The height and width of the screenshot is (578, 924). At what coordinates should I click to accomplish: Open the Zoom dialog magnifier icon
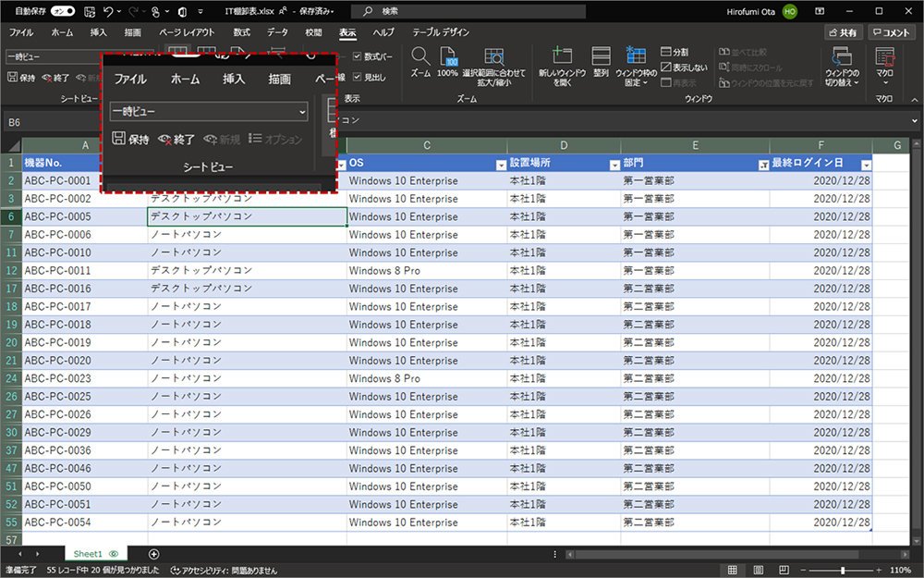pos(420,57)
